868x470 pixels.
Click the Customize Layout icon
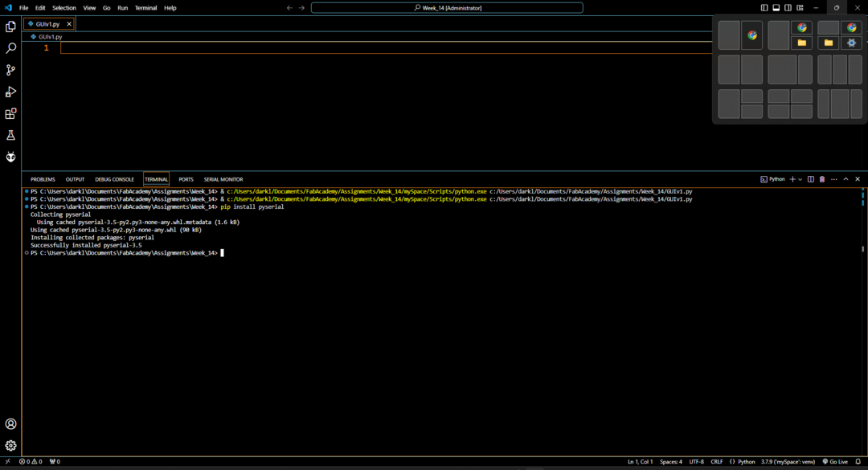[800, 8]
